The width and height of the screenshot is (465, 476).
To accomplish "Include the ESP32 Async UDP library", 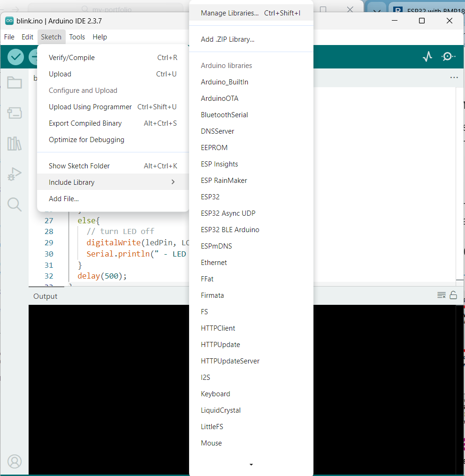I will point(251,213).
